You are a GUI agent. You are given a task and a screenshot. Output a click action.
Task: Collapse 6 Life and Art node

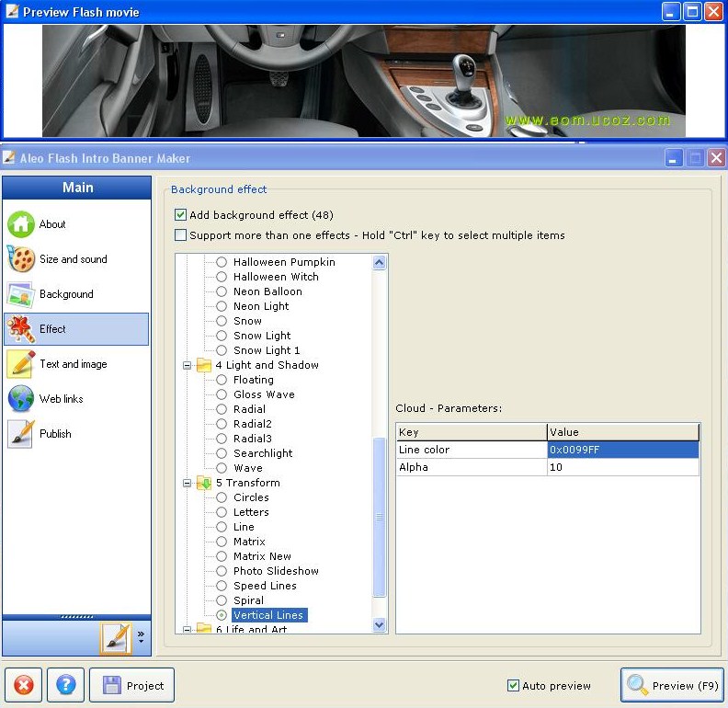pyautogui.click(x=188, y=630)
